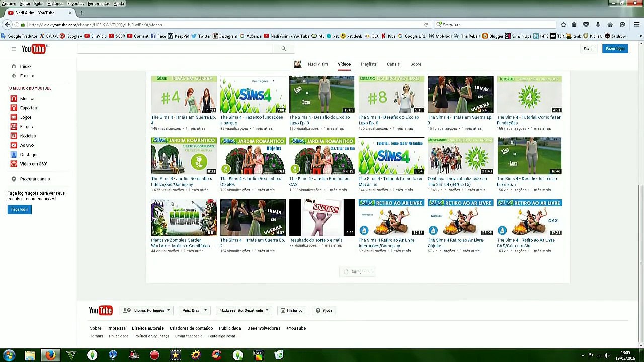This screenshot has height=362, width=644.
Task: Click the Em alta flame icon
Action: coord(14,76)
